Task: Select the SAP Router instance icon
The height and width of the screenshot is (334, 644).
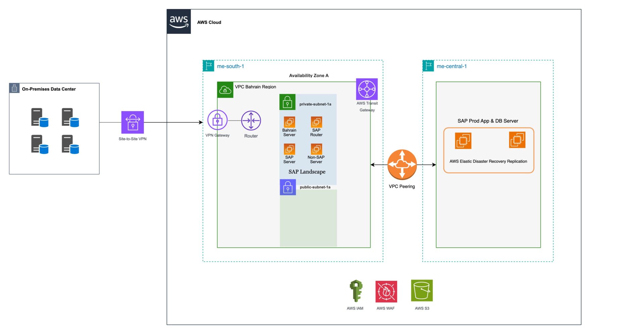Action: tap(316, 122)
